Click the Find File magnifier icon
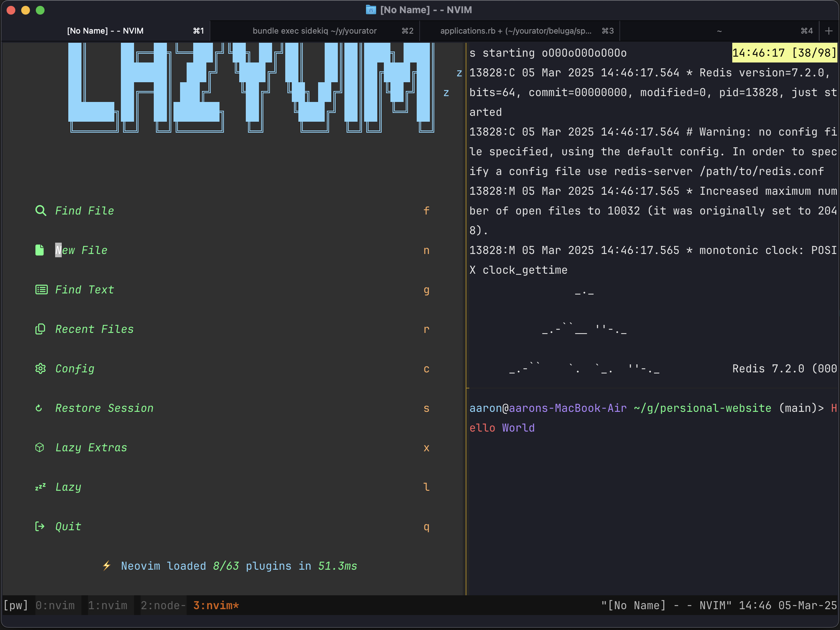This screenshot has width=840, height=630. tap(41, 211)
